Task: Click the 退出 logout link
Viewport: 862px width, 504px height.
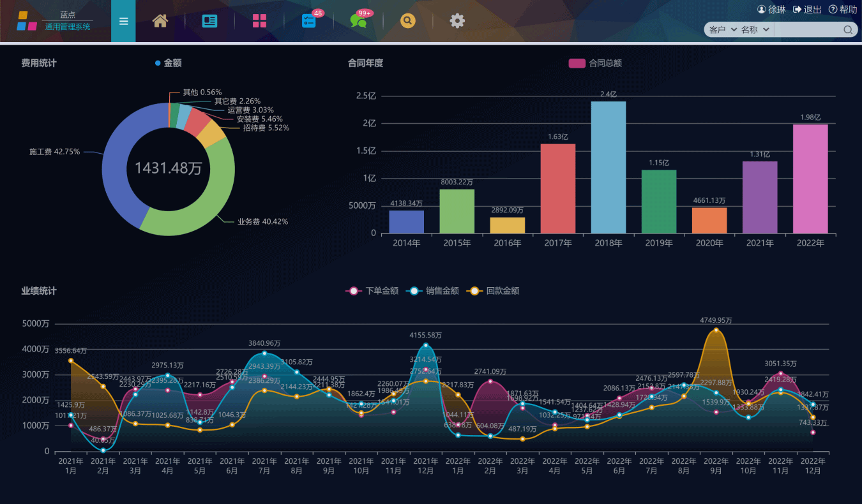Action: click(x=807, y=10)
